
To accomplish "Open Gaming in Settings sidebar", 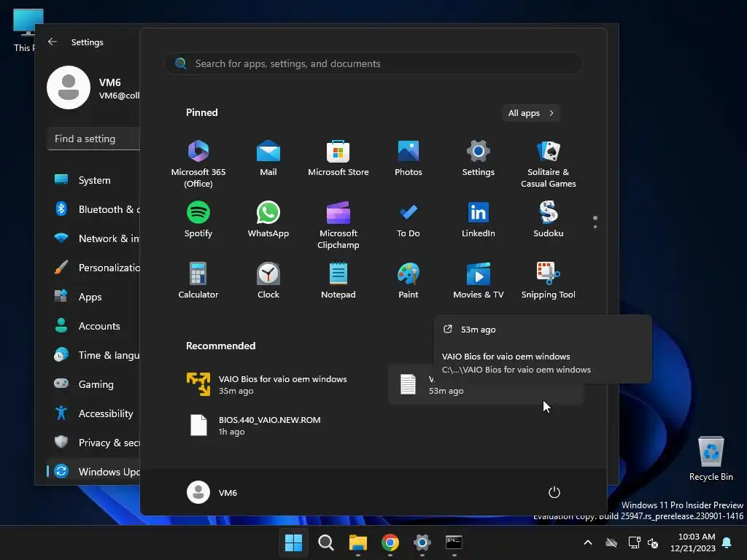I will [94, 384].
